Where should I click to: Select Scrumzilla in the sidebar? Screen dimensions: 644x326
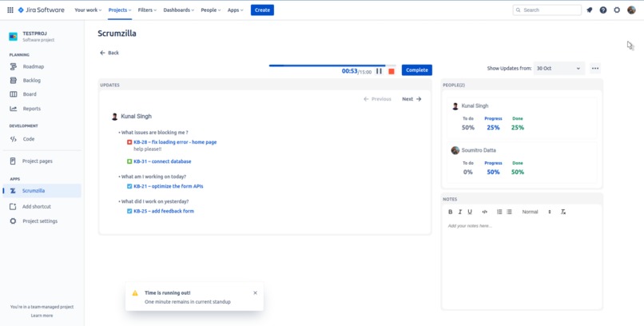[42, 190]
